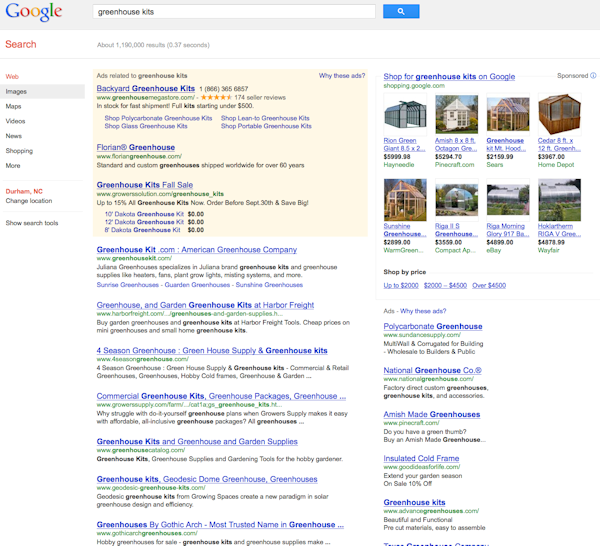Click the Riga Morning Glory product thumbnail

tap(508, 200)
